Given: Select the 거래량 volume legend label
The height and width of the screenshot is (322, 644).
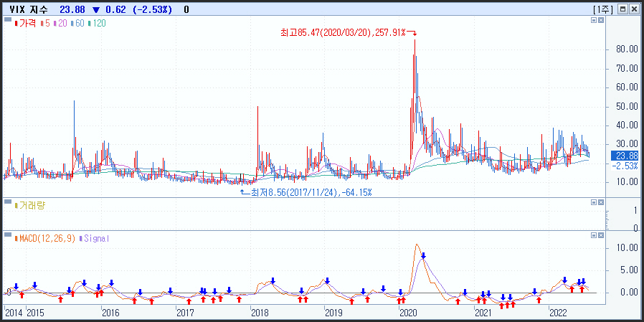Looking at the screenshot, I should (x=29, y=206).
